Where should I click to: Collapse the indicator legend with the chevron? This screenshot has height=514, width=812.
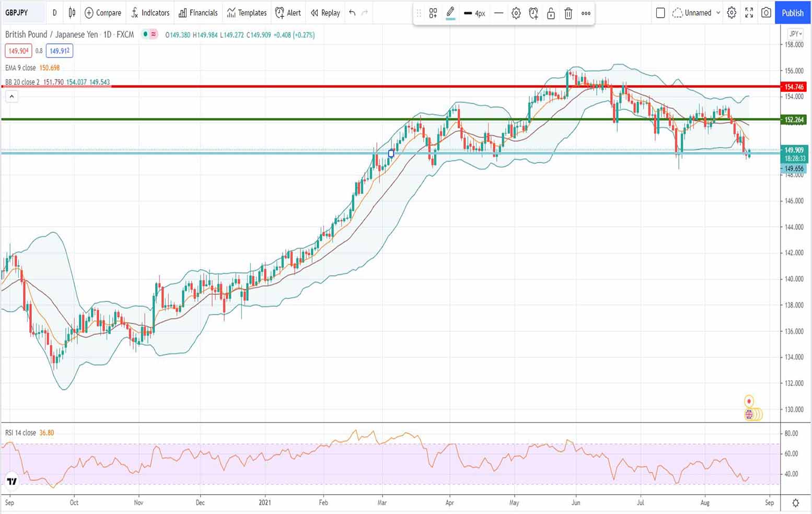(11, 96)
